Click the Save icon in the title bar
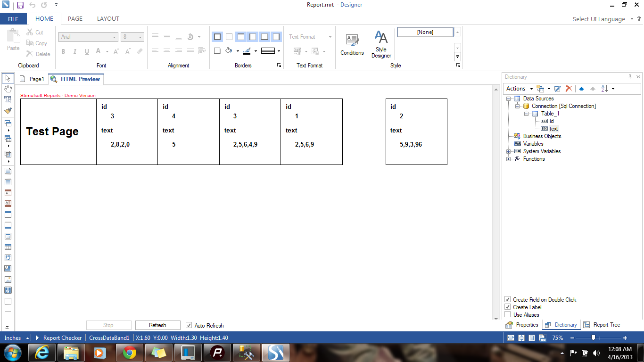 point(20,5)
